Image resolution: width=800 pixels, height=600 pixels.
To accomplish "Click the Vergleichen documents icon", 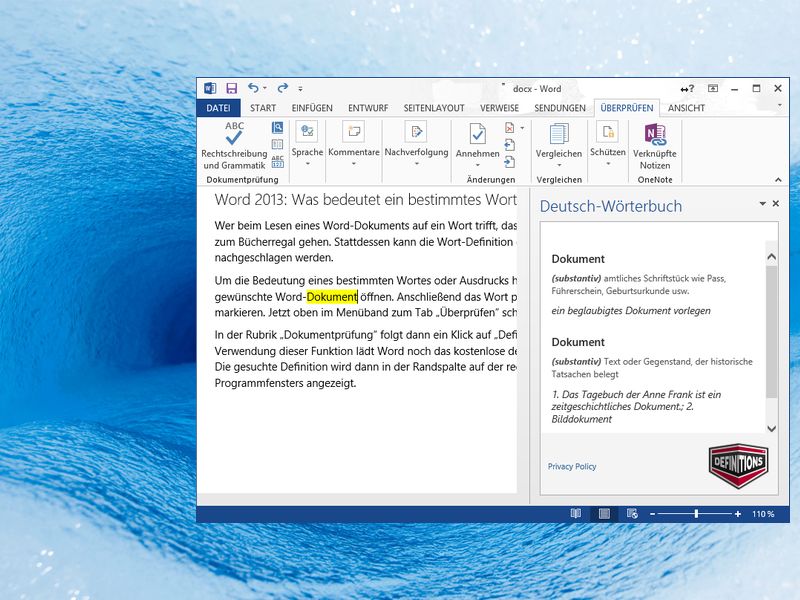I will pyautogui.click(x=559, y=134).
